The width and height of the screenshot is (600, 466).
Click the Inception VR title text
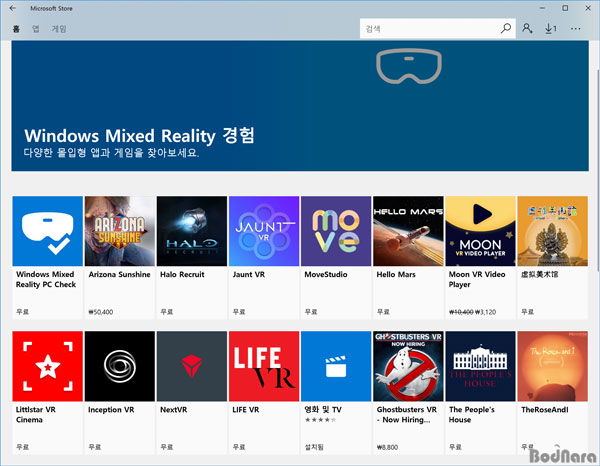tap(111, 410)
